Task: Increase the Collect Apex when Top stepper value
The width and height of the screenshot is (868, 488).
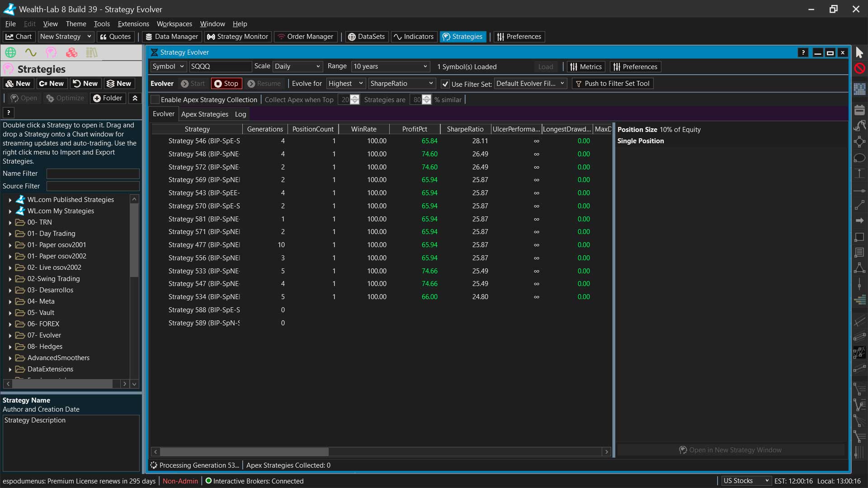Action: click(355, 97)
